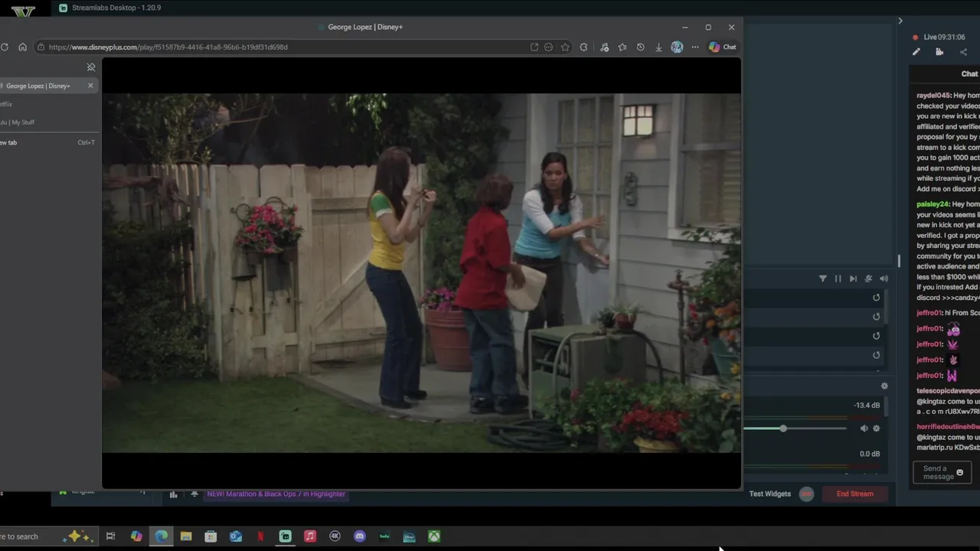Screen dimensions: 980x551
Task: Replay the third event in the list
Action: 877,336
